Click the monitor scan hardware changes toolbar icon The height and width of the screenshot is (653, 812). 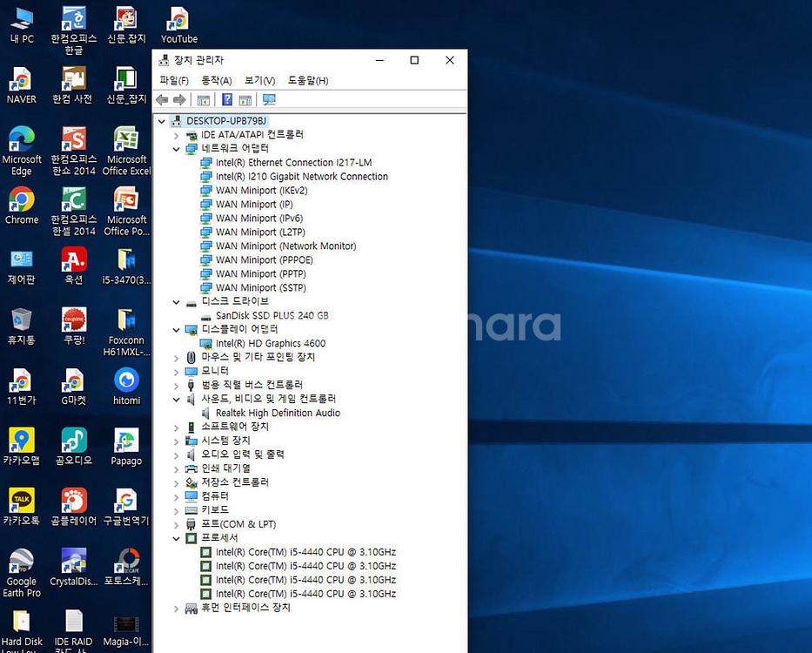pos(269,99)
